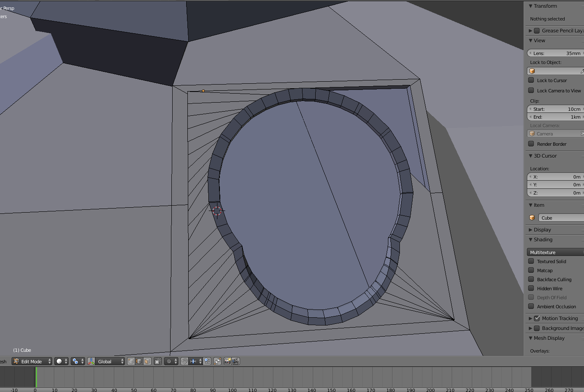584x392 pixels.
Task: Click the Lens 35mm field
Action: [556, 53]
